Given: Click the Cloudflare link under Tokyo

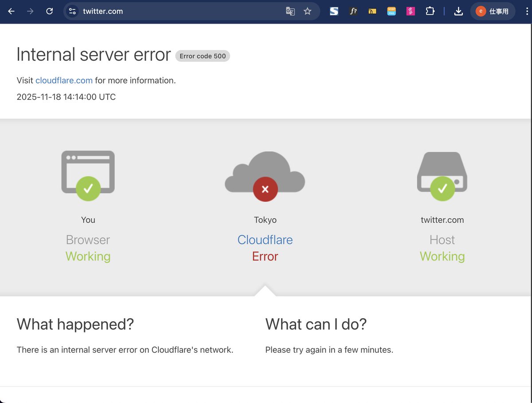Looking at the screenshot, I should tap(265, 240).
